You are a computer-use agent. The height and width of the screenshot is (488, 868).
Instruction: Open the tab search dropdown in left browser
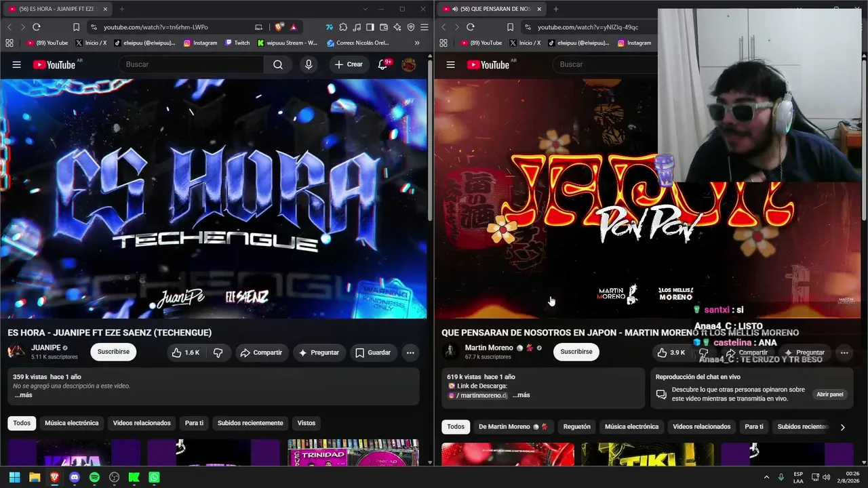pos(366,9)
